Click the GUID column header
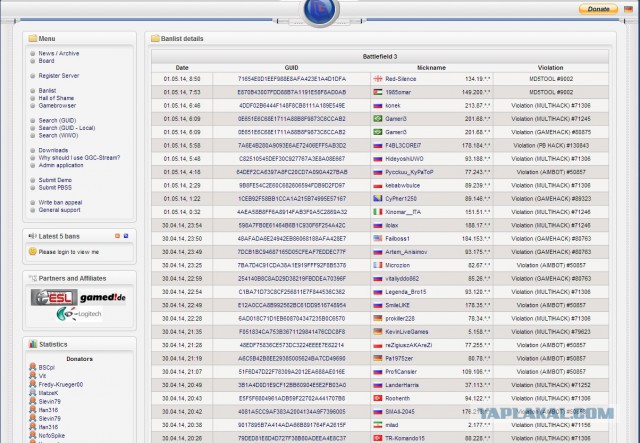Image resolution: width=640 pixels, height=443 pixels. tap(291, 68)
